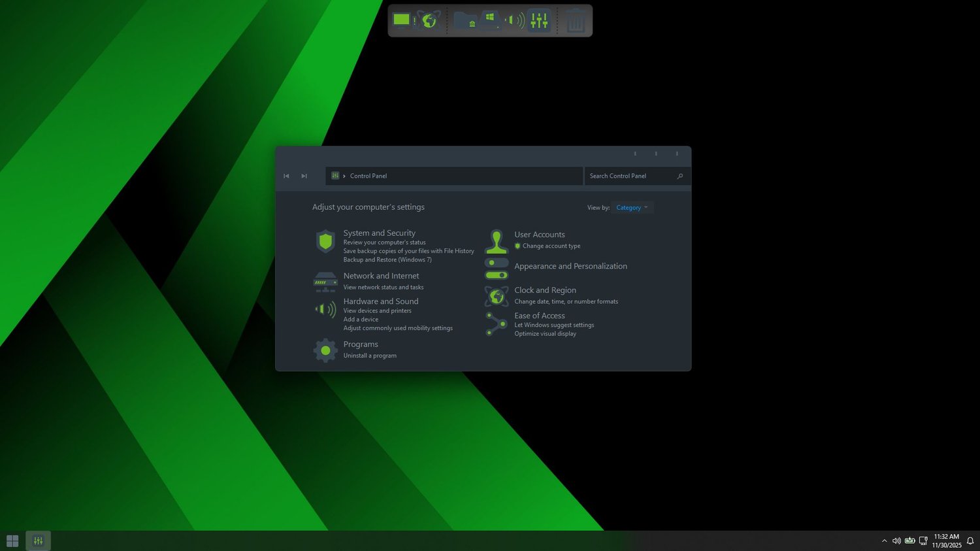Viewport: 980px width, 551px height.
Task: Go back with the navigation arrow
Action: (286, 176)
